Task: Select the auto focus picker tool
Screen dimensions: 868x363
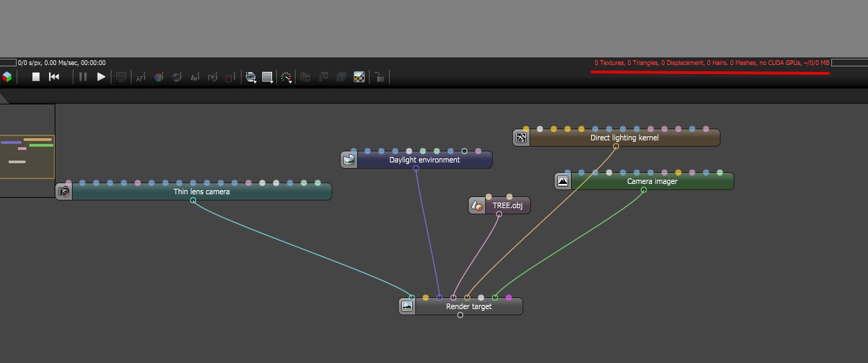Action: coord(141,77)
